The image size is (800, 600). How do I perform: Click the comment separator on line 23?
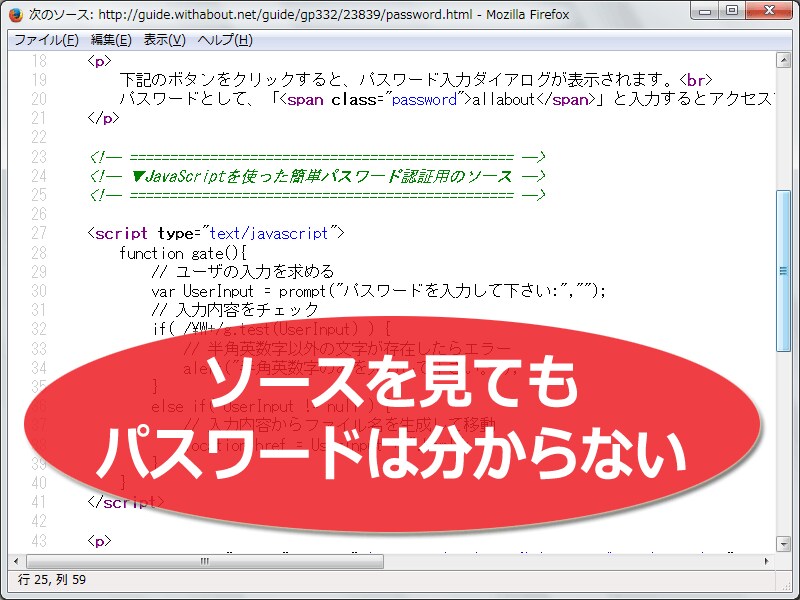click(x=317, y=157)
